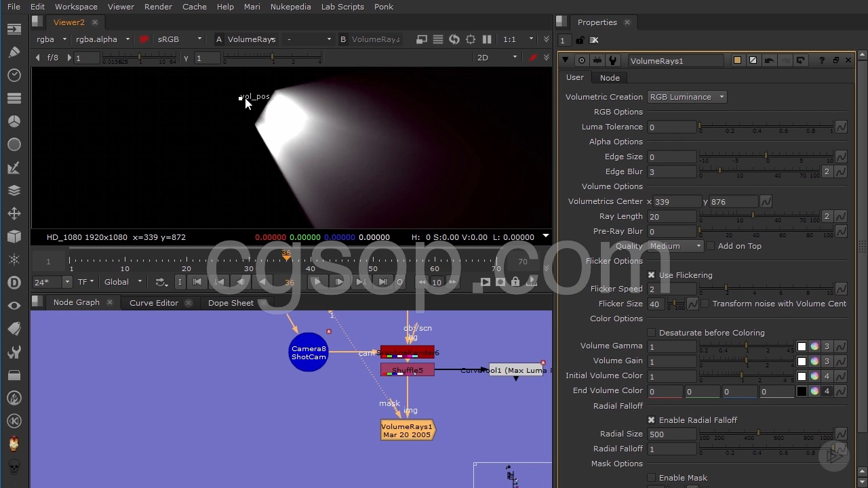
Task: Toggle the viewer clipping warning red icon
Action: coord(144,39)
